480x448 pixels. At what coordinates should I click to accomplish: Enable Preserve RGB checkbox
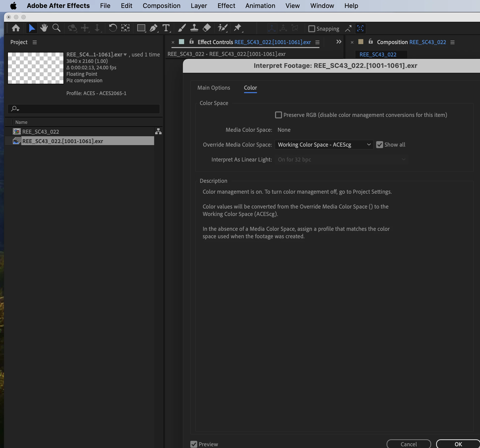point(278,115)
